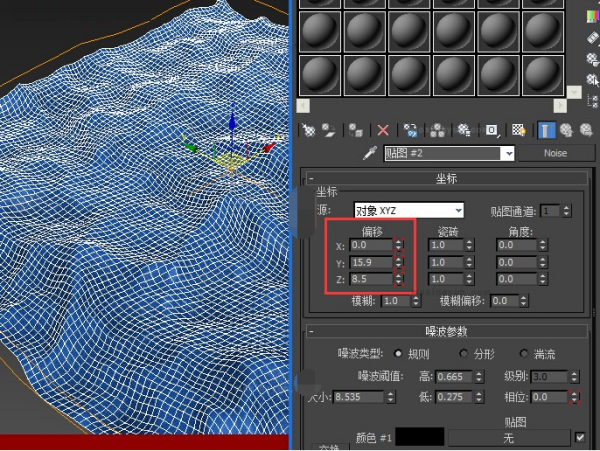
Task: Open the Material ID Channel flyout
Action: click(x=492, y=130)
